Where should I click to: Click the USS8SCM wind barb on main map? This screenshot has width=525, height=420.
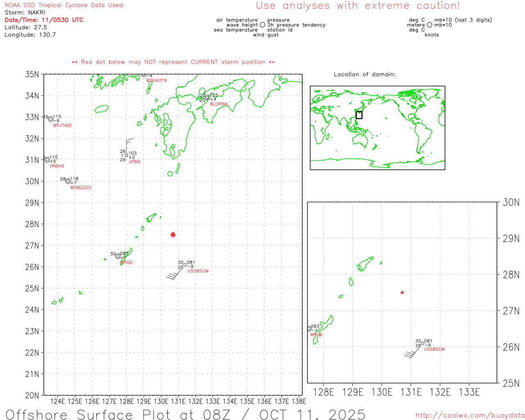click(174, 274)
